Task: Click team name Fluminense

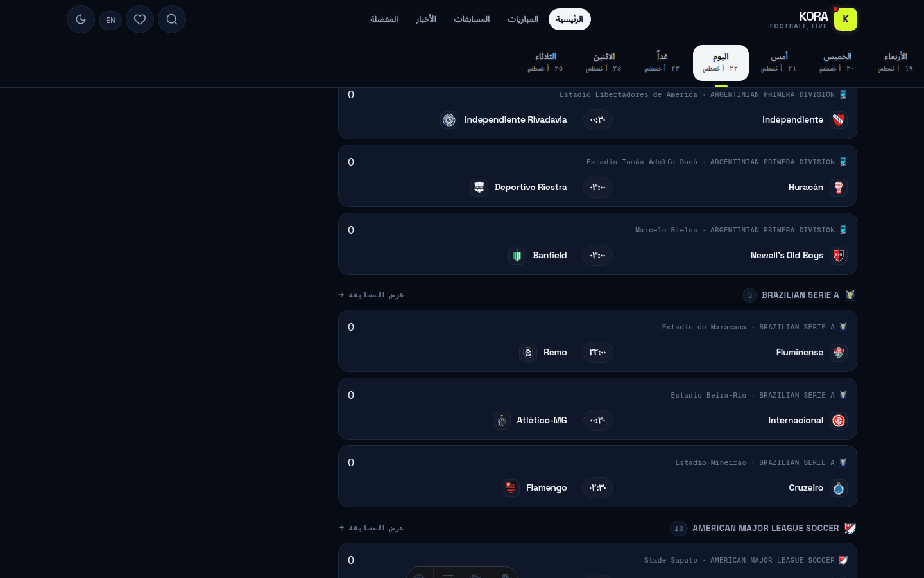Action: [800, 353]
